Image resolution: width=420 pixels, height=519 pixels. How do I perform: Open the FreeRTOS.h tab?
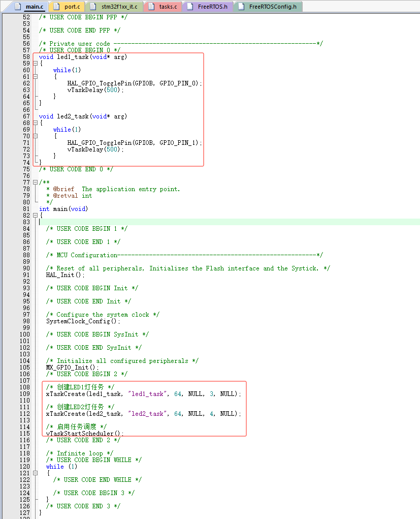pos(208,7)
